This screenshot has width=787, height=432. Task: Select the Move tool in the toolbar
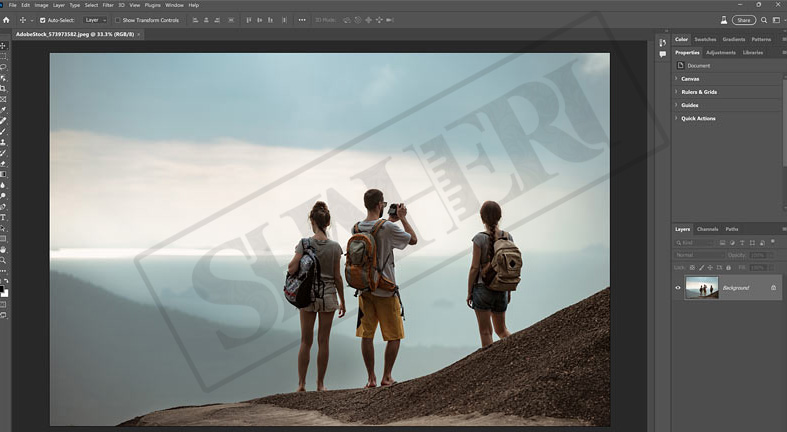(4, 46)
